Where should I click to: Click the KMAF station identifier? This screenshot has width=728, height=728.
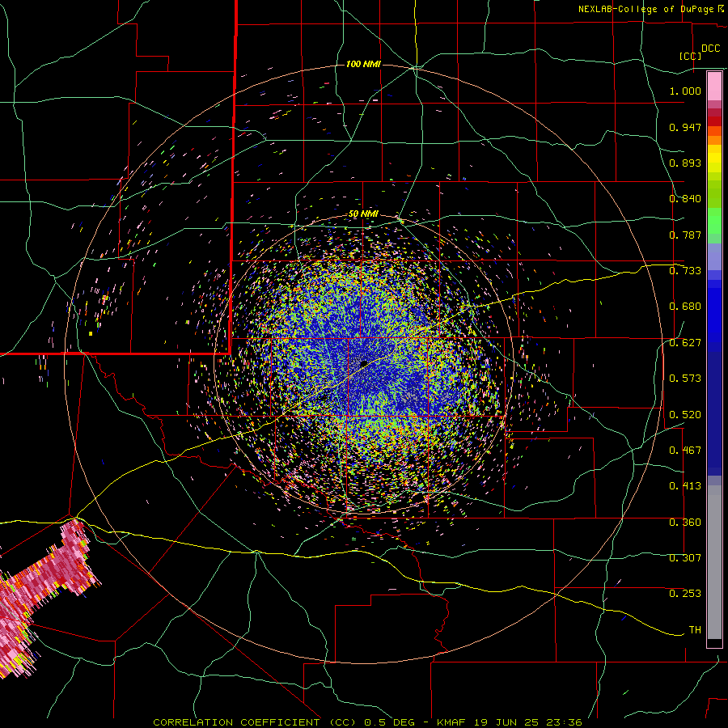pyautogui.click(x=453, y=722)
